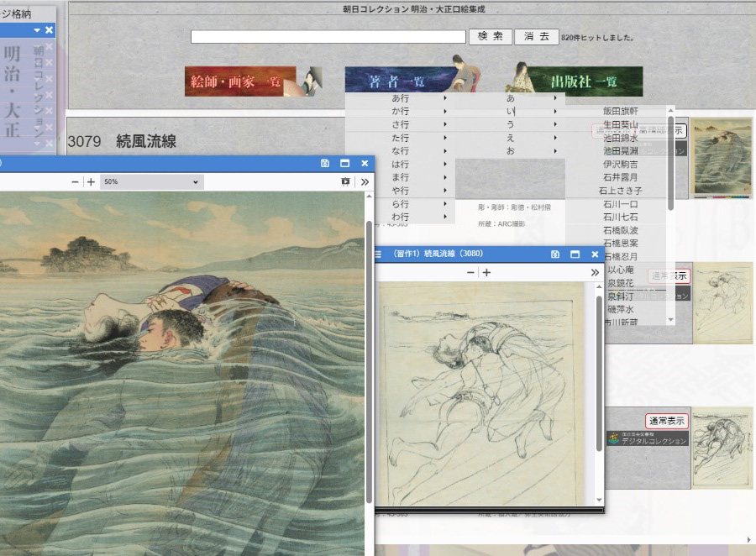Expand the color print viewer's double-chevron tools
This screenshot has height=556, width=756.
point(365,181)
